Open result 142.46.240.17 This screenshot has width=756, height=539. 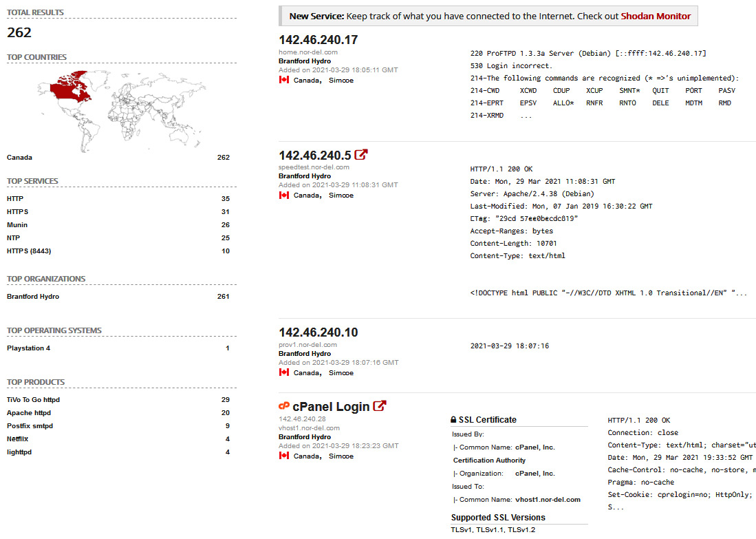318,39
